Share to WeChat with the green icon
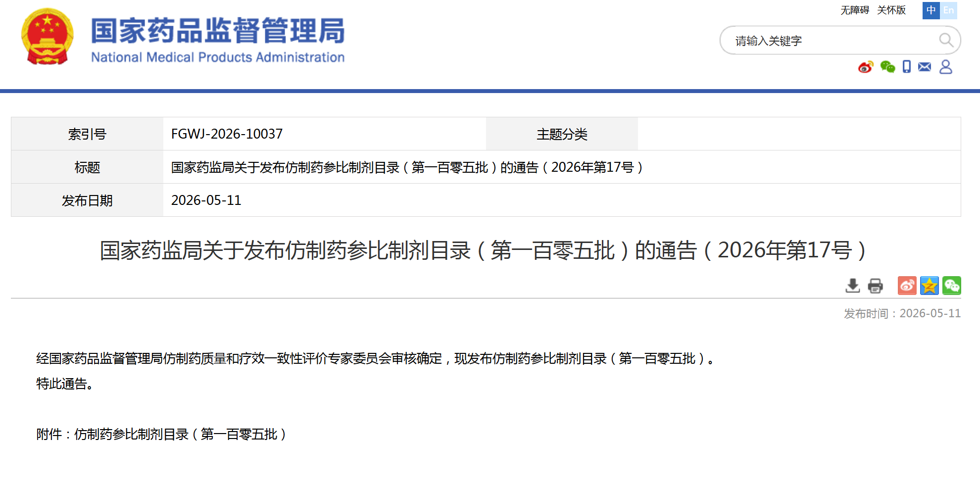 [x=951, y=286]
